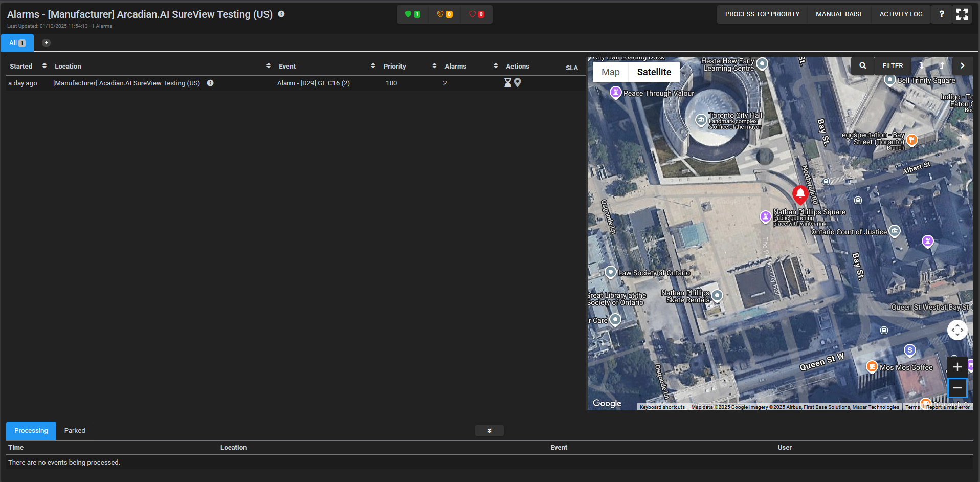Click the info icon next to the page title

[x=281, y=14]
